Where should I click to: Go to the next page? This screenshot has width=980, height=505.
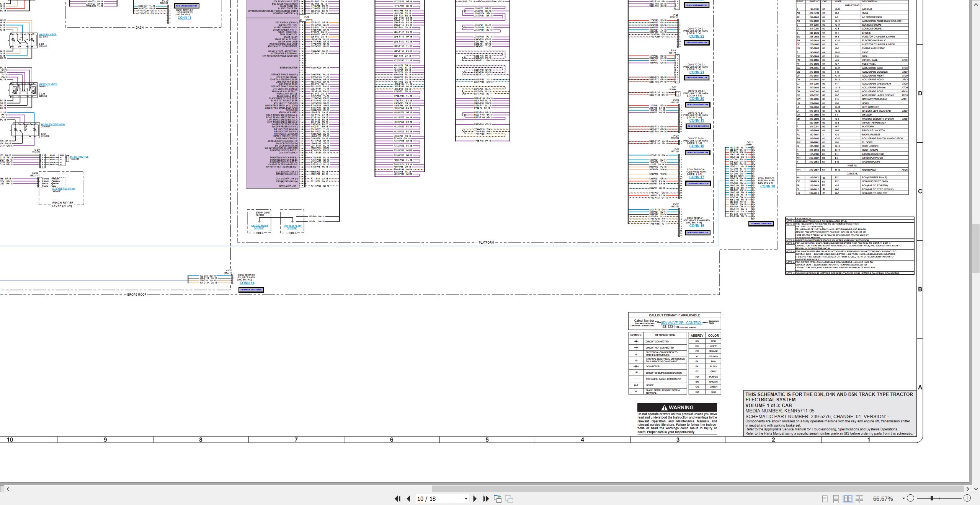(475, 498)
